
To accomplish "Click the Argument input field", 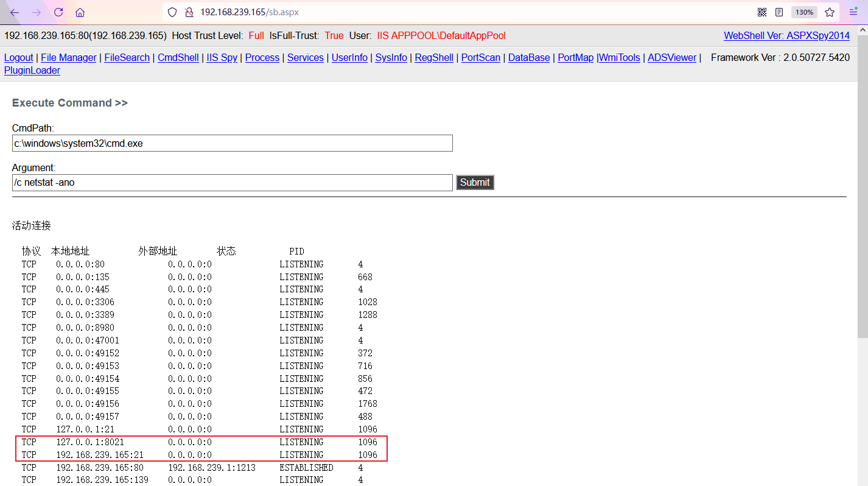I will pyautogui.click(x=233, y=183).
